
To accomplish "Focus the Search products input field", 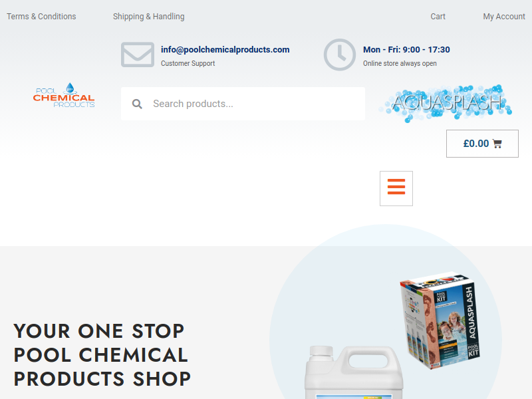I will tap(243, 104).
